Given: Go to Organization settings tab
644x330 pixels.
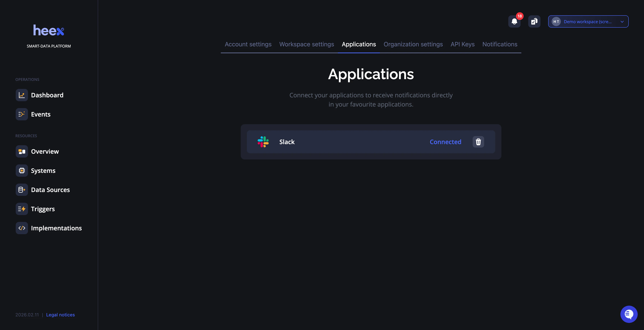Looking at the screenshot, I should click(413, 44).
